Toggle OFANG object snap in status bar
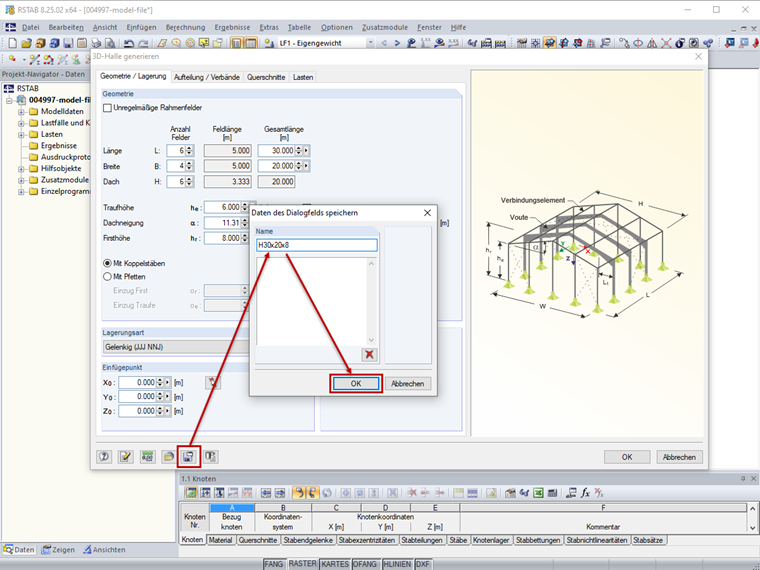This screenshot has width=760, height=570. [365, 564]
